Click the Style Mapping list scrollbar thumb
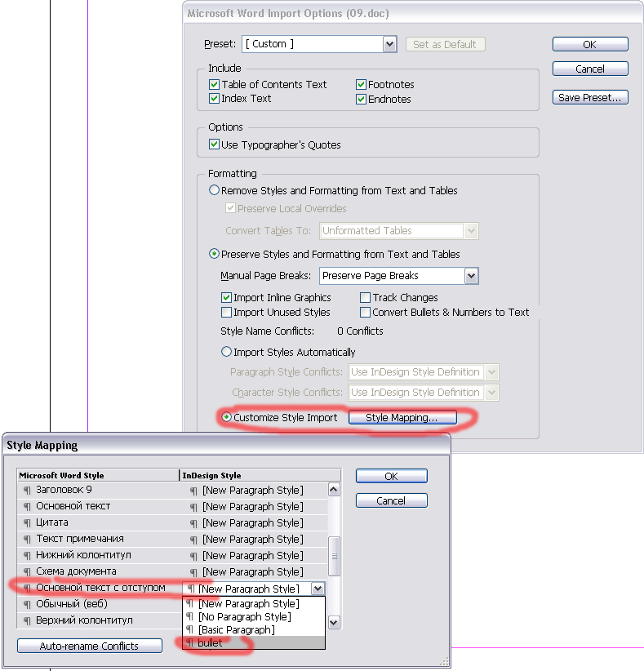The height and width of the screenshot is (671, 644). point(334,557)
